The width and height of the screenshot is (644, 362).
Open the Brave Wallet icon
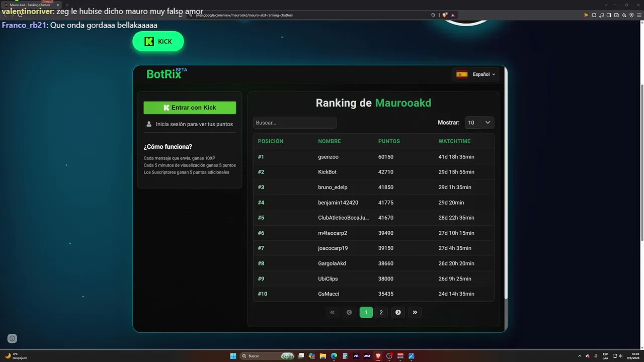[616, 15]
